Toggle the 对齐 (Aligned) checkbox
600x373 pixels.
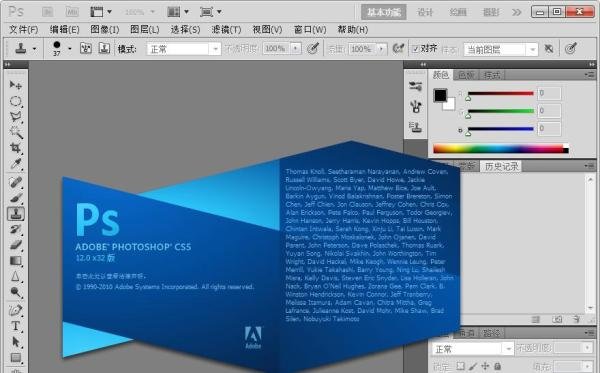coord(416,49)
